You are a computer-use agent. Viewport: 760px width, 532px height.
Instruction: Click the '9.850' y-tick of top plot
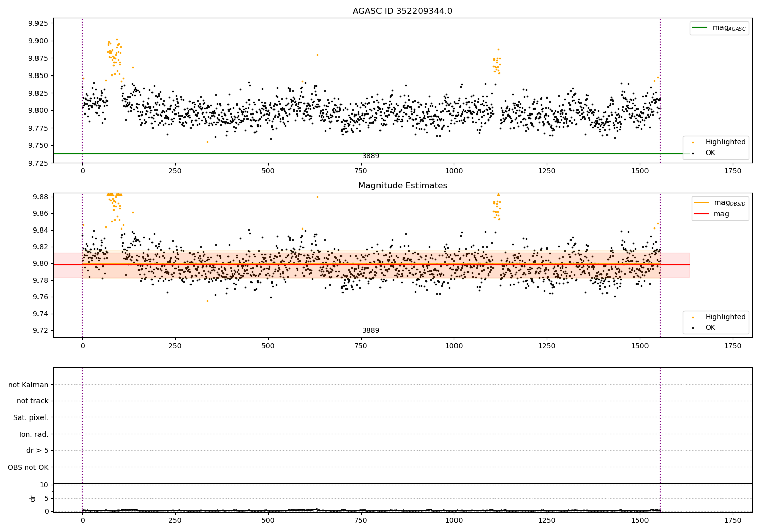38,75
